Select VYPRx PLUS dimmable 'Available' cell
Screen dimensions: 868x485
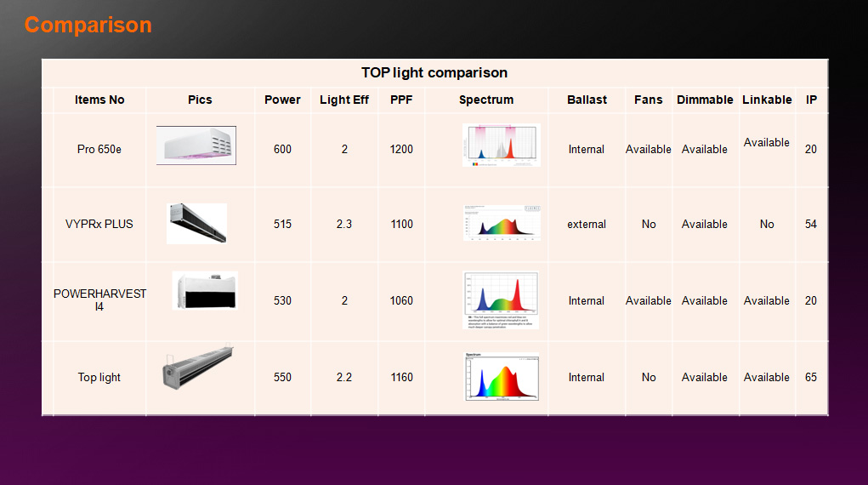(x=705, y=224)
